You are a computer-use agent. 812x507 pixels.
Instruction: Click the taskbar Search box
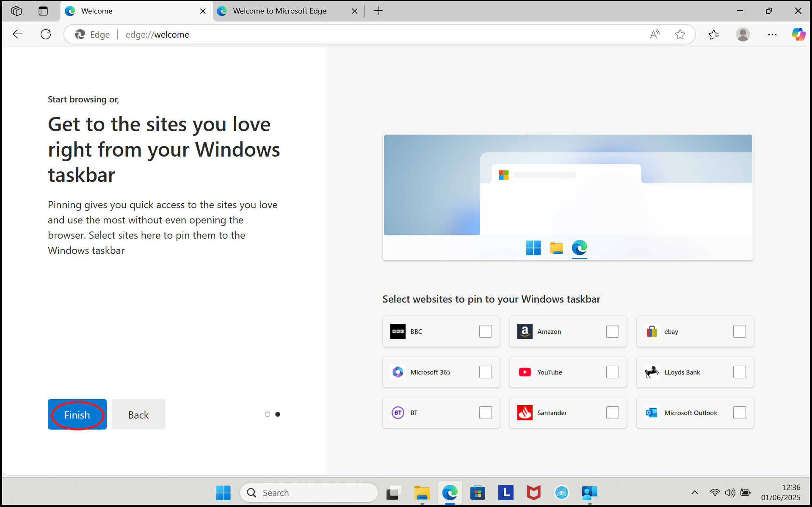tap(309, 493)
